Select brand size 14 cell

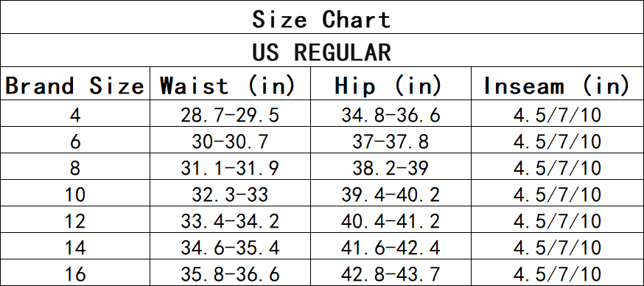[x=75, y=247]
